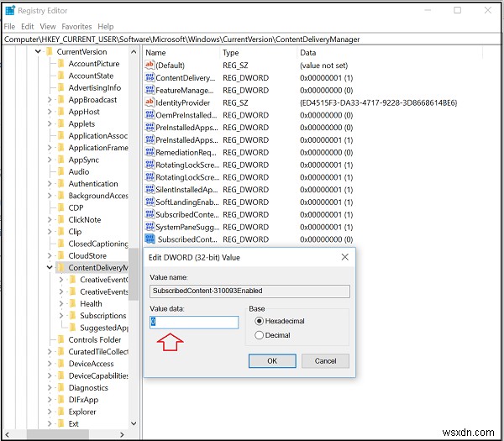The height and width of the screenshot is (441, 504).
Task: Click the tree scrollbar down arrow
Action: pos(134,423)
